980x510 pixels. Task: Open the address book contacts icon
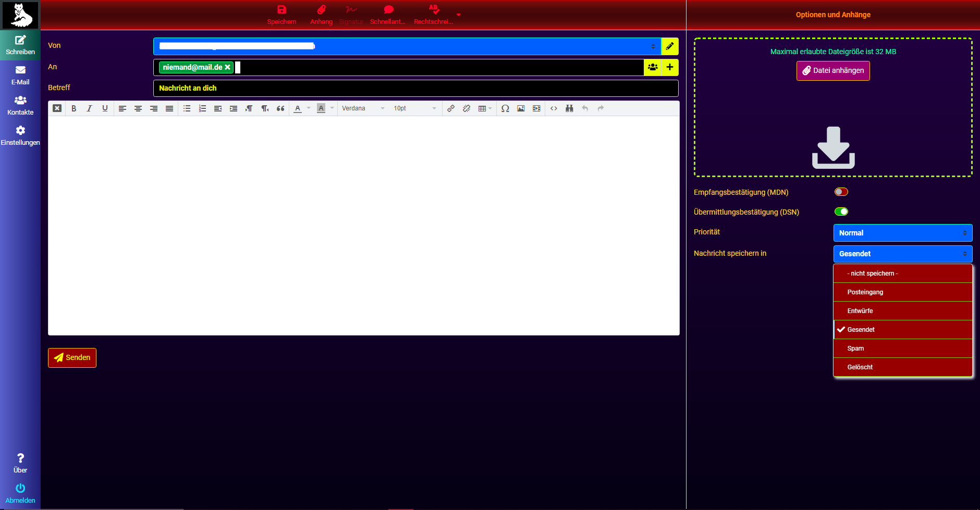(x=653, y=67)
